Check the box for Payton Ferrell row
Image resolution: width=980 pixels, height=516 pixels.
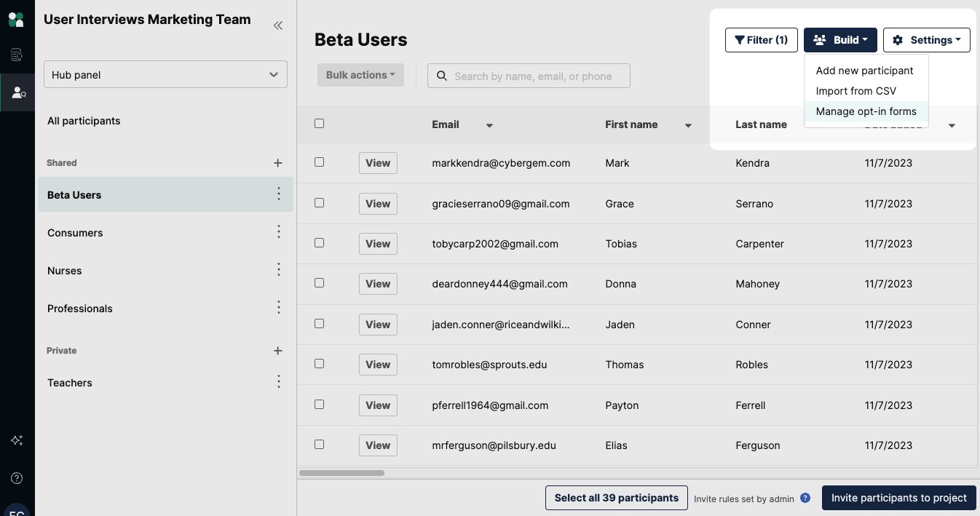point(319,404)
